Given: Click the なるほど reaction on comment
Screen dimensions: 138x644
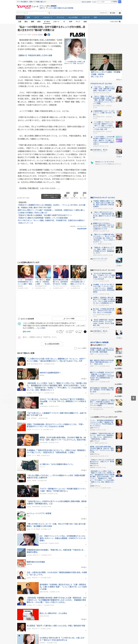Looking at the screenshot, I should tap(70, 332).
